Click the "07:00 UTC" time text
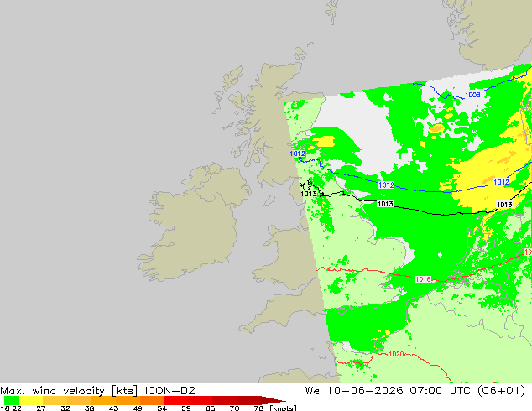Screen dimensions: 532x411 [x=440, y=391]
